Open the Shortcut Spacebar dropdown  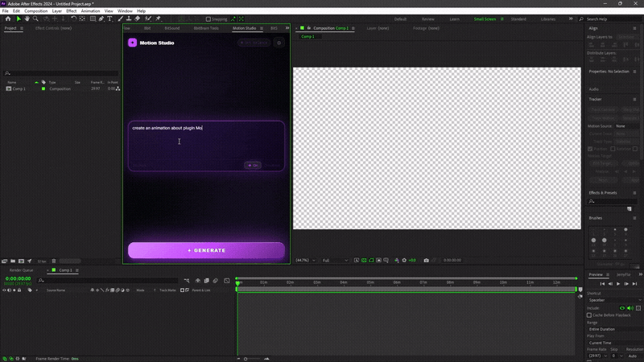(614, 300)
